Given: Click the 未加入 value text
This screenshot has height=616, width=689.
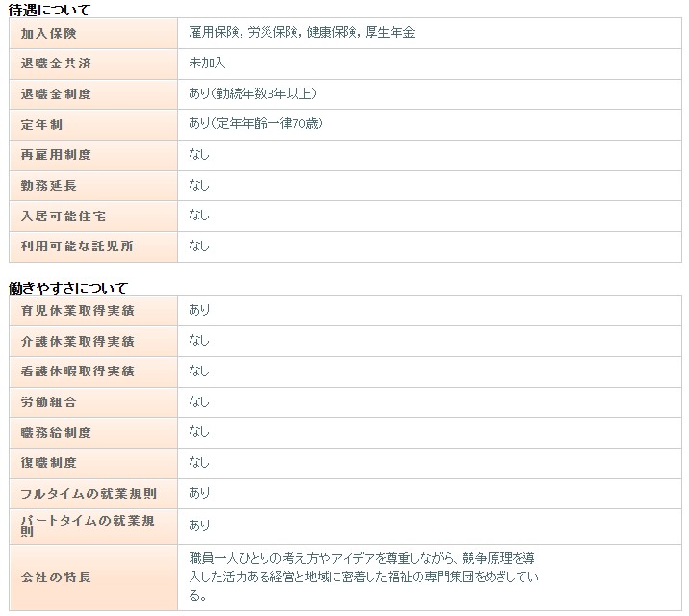Looking at the screenshot, I should pyautogui.click(x=207, y=64).
